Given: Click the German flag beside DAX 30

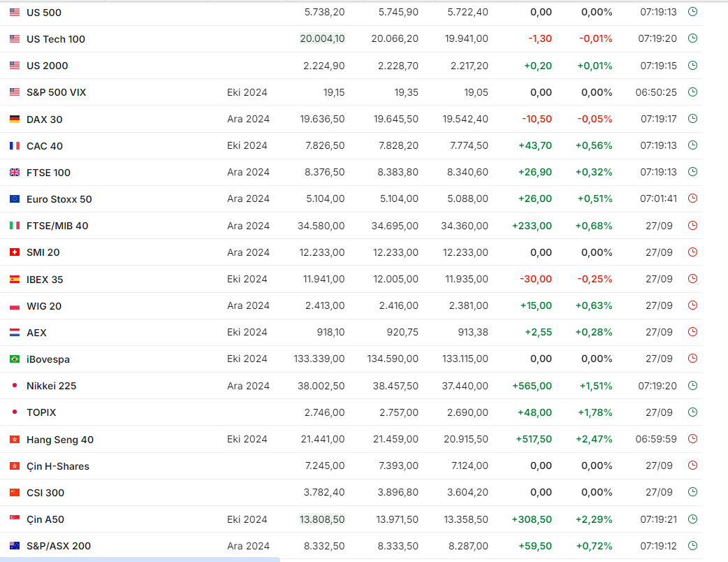Looking at the screenshot, I should pyautogui.click(x=15, y=119).
